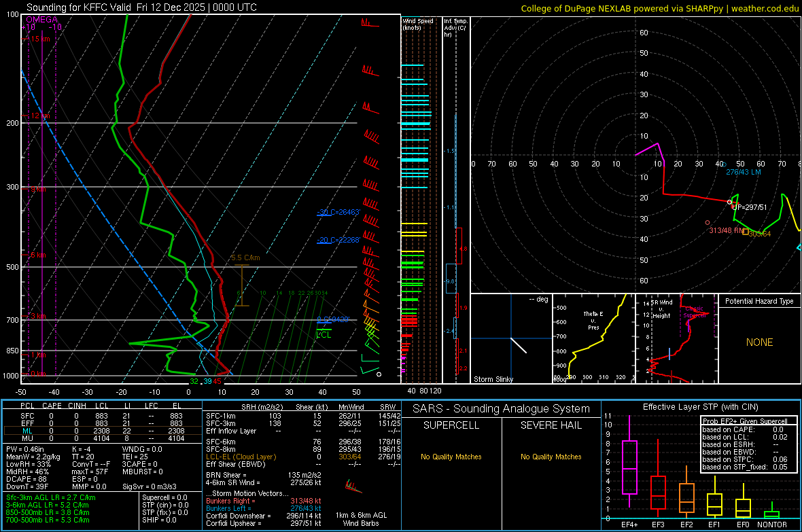Click the "-20 C=22268'" level label
This screenshot has height=532, width=802.
tap(338, 240)
